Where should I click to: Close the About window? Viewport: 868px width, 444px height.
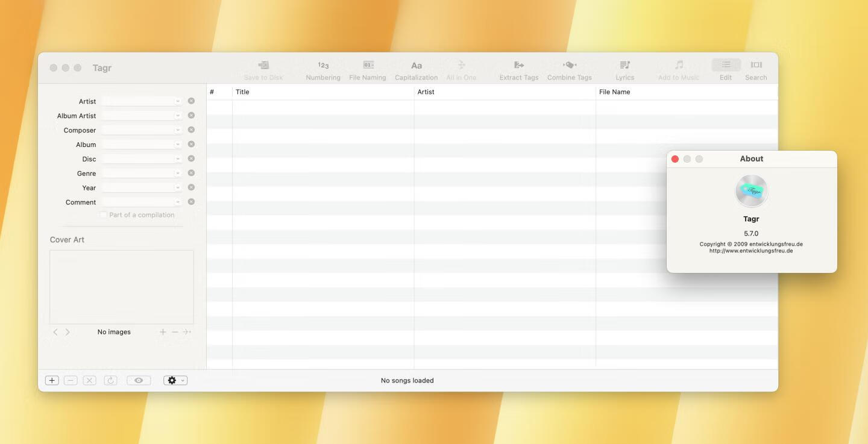pos(675,159)
